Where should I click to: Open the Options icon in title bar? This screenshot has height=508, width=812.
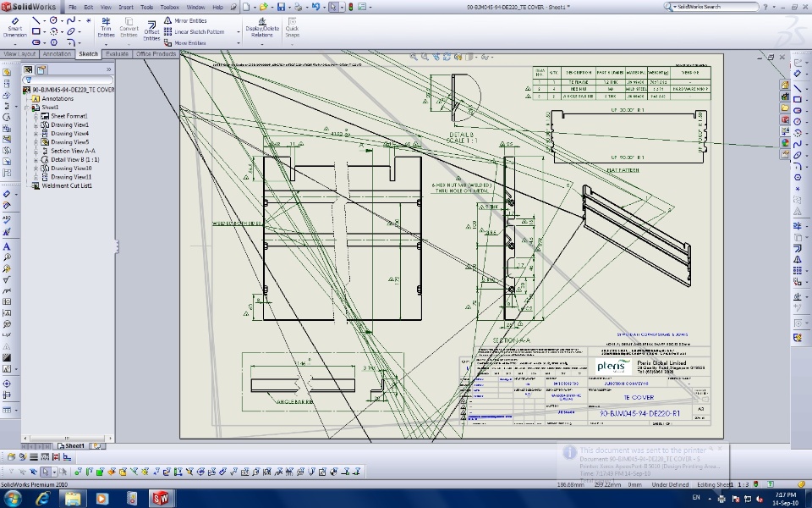(362, 7)
